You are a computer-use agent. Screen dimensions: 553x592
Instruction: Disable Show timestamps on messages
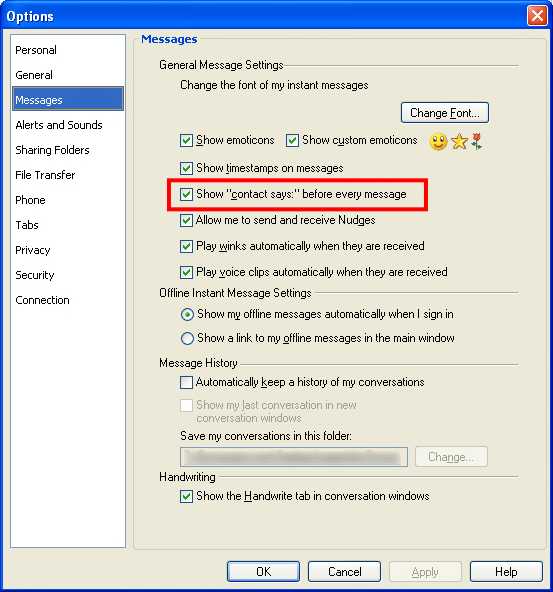pyautogui.click(x=186, y=168)
